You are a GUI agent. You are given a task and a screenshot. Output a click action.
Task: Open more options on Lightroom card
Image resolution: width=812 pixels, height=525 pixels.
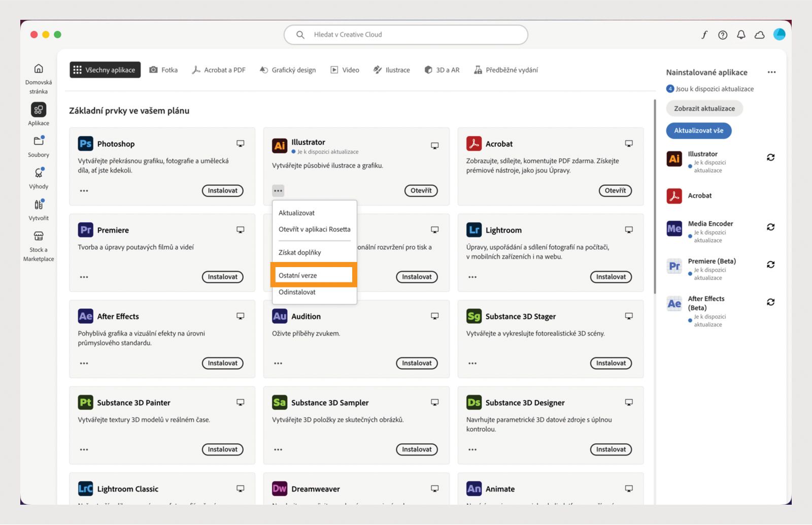472,277
